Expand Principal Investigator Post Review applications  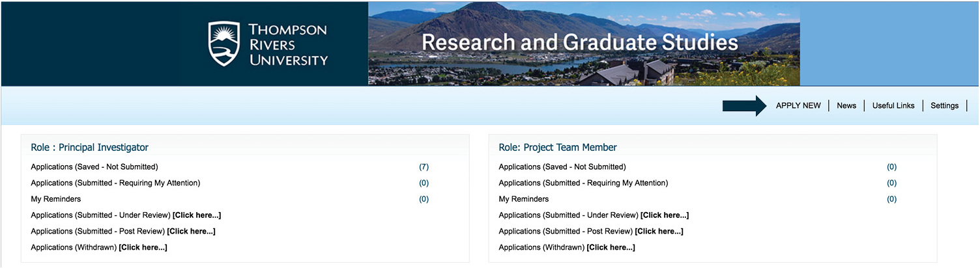tap(191, 232)
